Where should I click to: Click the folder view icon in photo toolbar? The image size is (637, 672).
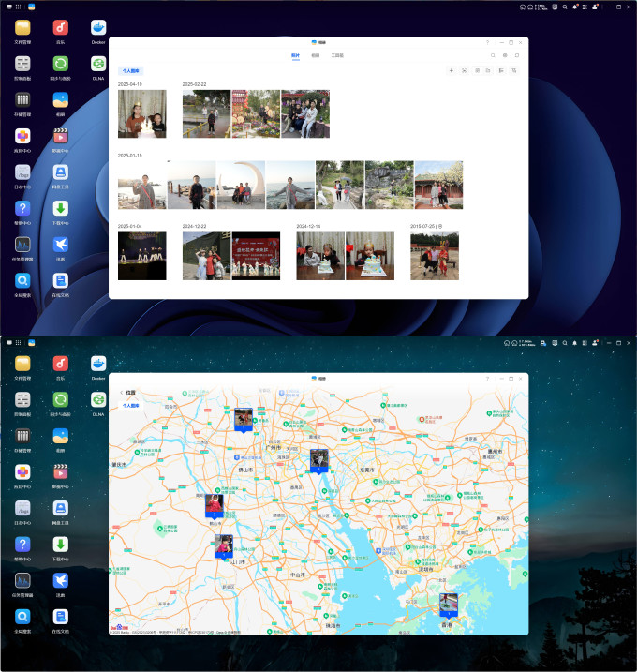point(488,70)
